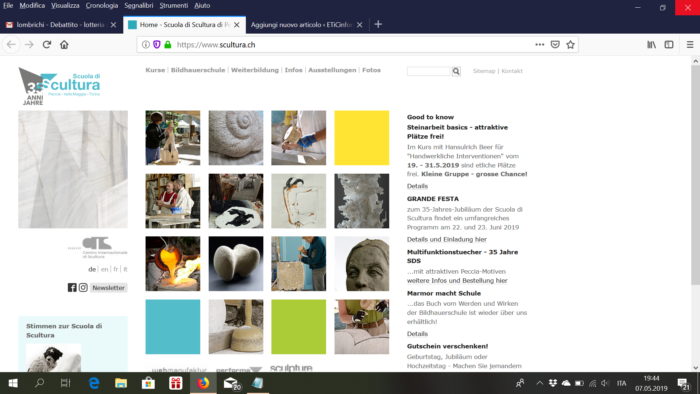Click the solid yellow tile

[362, 138]
